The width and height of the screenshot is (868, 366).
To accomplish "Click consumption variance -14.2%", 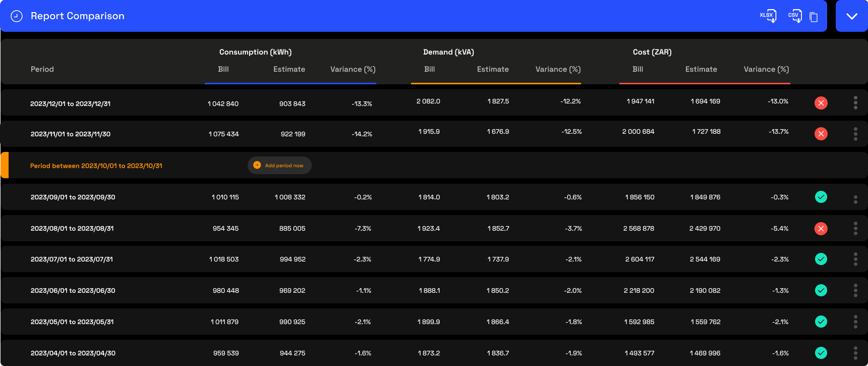I will coord(362,134).
